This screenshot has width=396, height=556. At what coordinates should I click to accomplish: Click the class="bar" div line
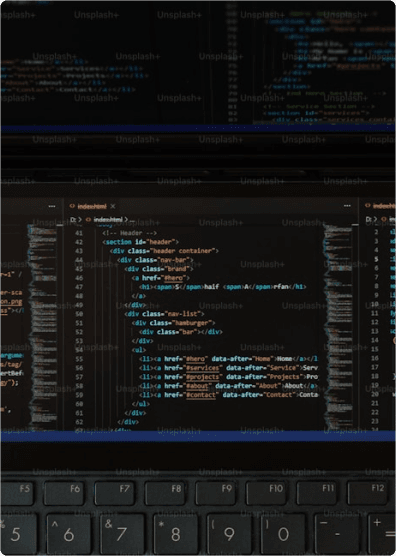pos(181,332)
